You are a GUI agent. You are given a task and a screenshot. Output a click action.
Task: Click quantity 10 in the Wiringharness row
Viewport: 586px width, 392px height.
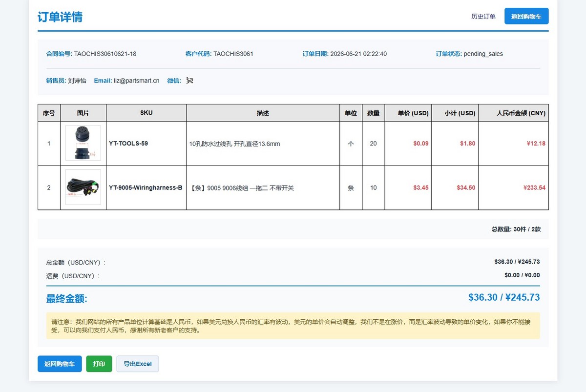pyautogui.click(x=374, y=187)
